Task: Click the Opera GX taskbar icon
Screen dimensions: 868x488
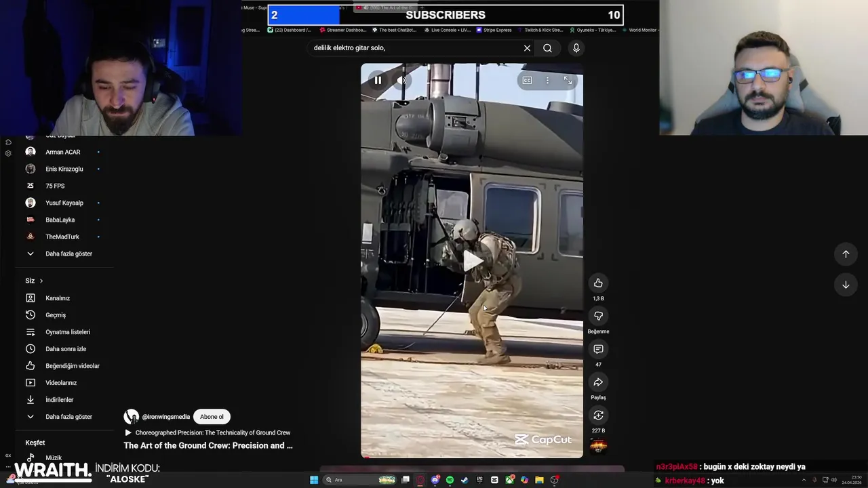Action: 420,480
